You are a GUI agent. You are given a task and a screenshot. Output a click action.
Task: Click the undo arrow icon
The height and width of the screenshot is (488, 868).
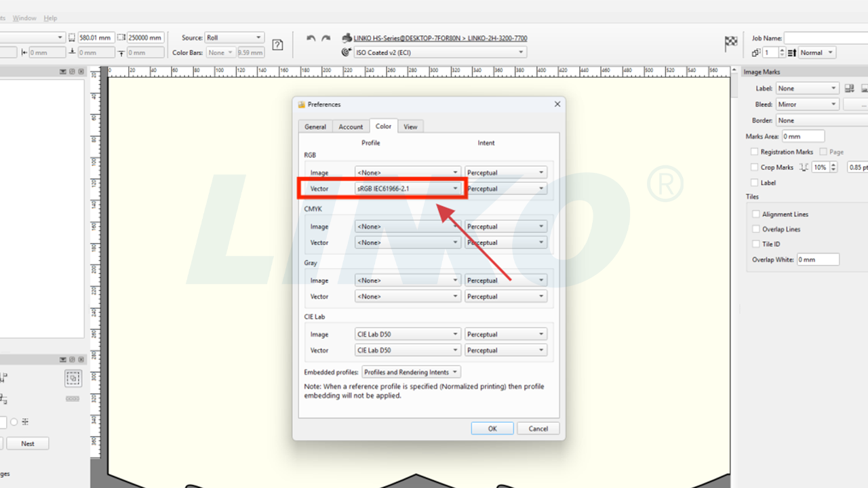pyautogui.click(x=311, y=39)
